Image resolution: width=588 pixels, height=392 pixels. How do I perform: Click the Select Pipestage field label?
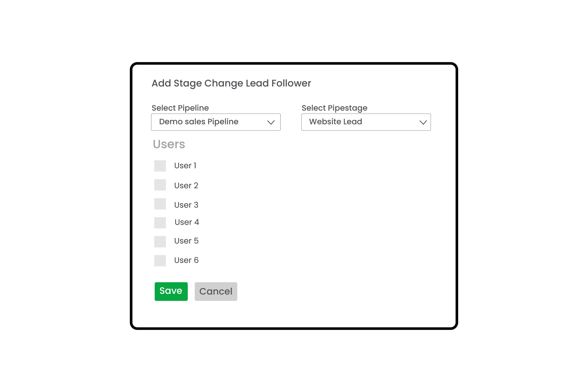coord(334,108)
